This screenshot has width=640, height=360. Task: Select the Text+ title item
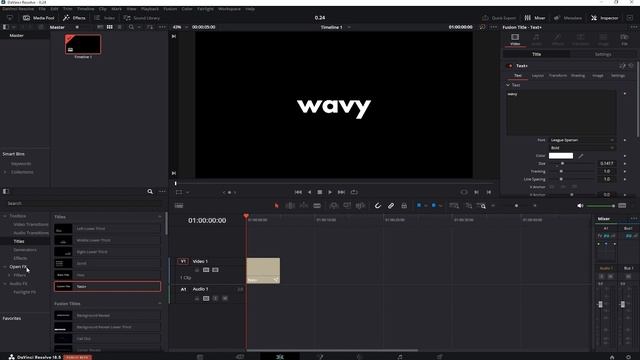(x=107, y=287)
